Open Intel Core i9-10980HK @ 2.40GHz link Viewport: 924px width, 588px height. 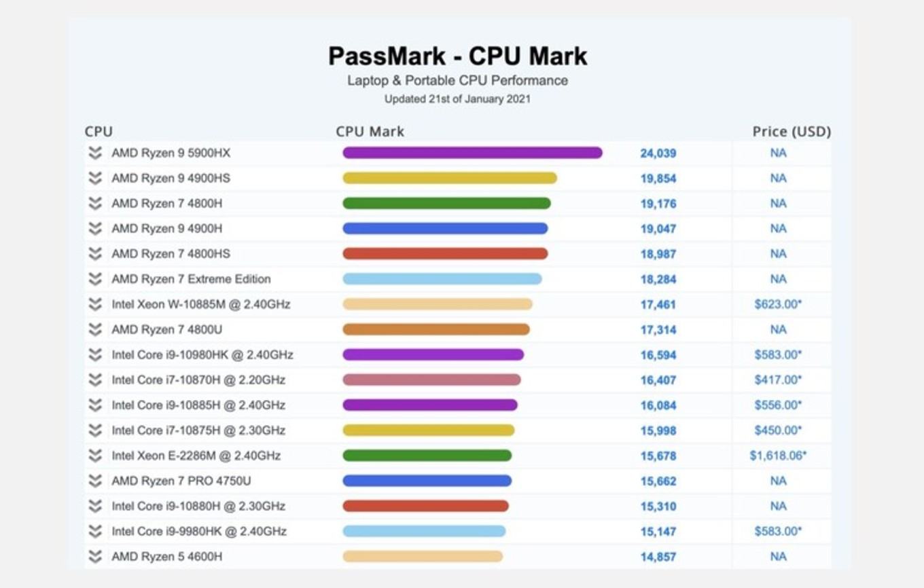coord(202,354)
